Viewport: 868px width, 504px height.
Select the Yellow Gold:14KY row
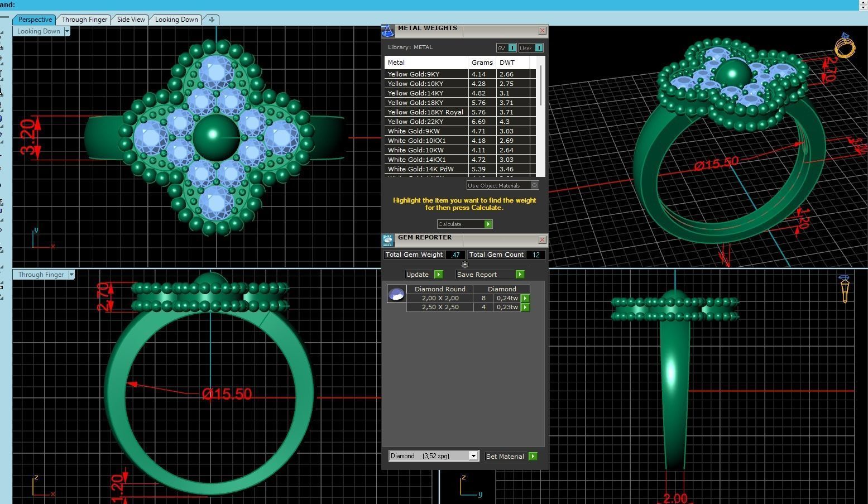click(x=460, y=93)
